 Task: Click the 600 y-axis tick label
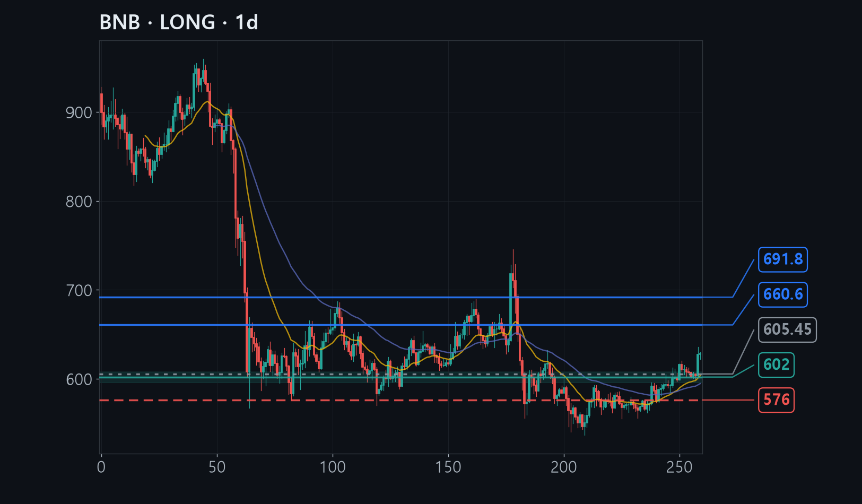point(79,380)
